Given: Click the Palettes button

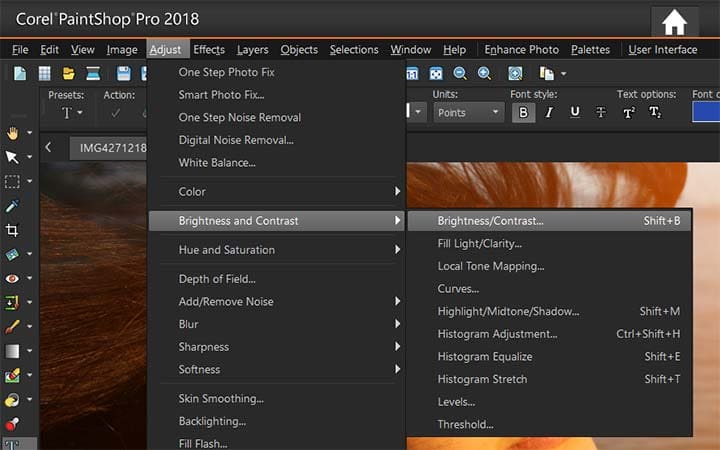Looking at the screenshot, I should click(x=590, y=50).
